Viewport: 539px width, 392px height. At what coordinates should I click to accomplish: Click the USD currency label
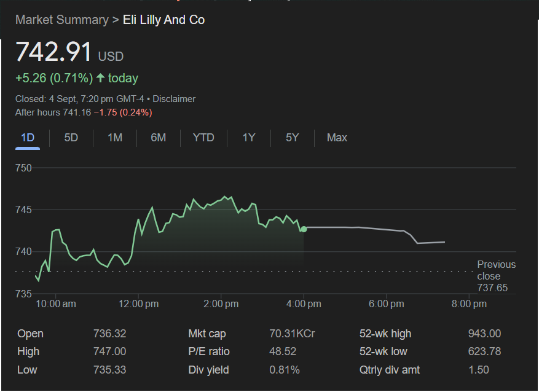tap(111, 57)
